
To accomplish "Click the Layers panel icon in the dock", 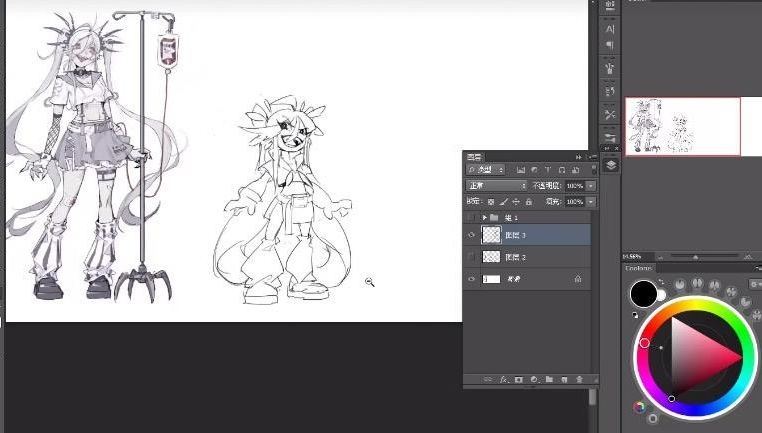I will click(610, 165).
